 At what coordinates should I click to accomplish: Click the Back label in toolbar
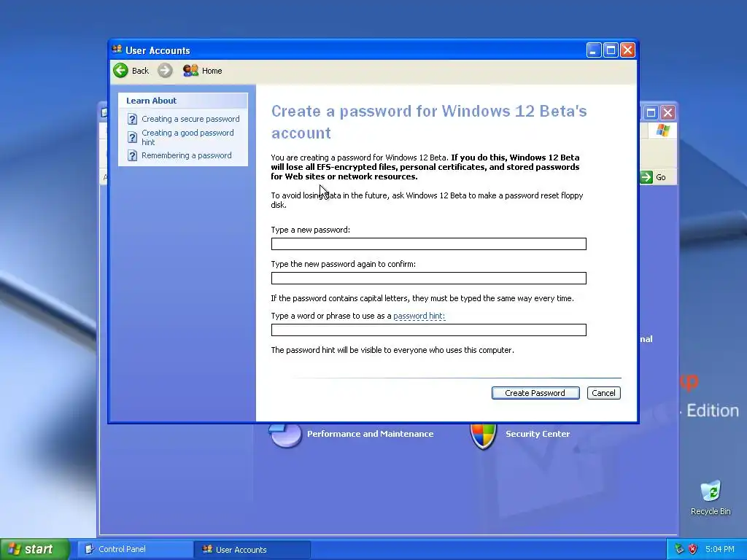140,71
